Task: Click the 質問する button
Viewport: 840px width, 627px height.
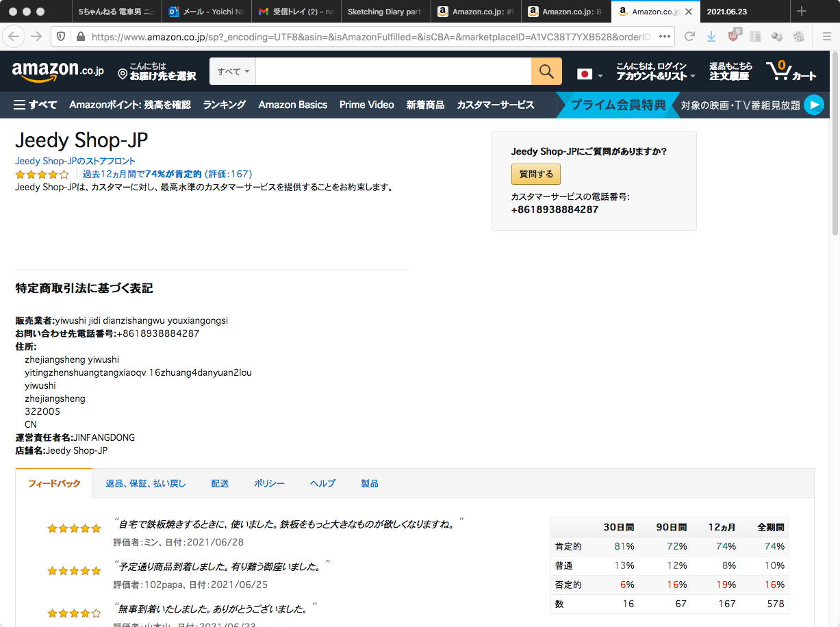Action: coord(536,174)
